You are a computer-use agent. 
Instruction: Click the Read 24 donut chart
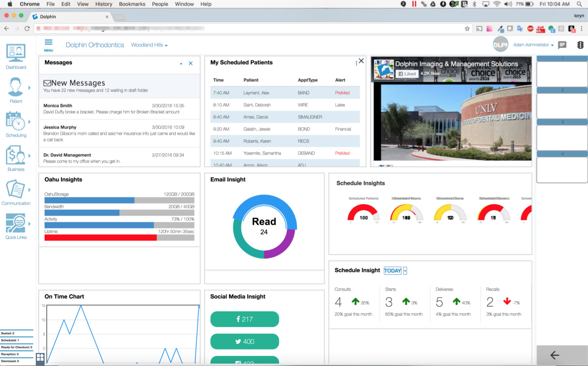pos(265,227)
